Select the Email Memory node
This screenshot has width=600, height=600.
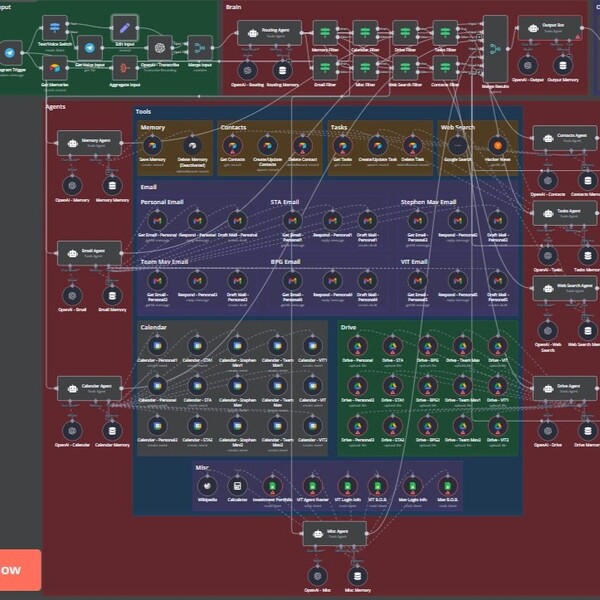(112, 296)
